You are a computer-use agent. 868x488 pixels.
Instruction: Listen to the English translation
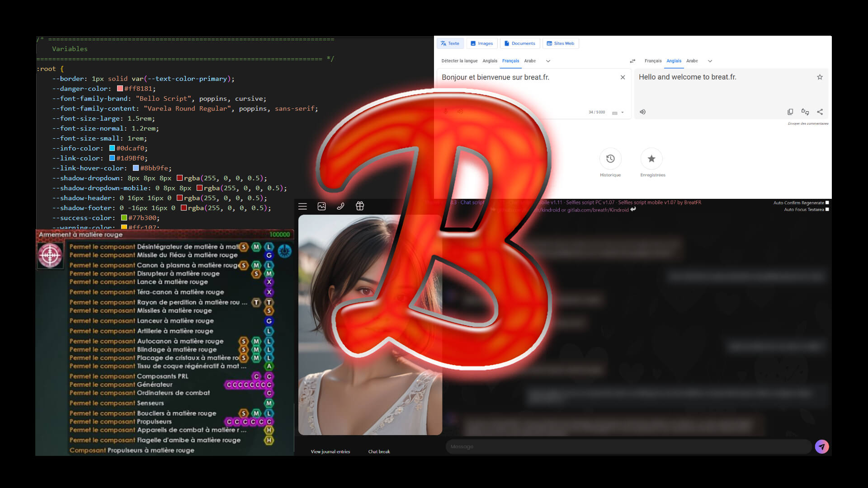click(642, 112)
